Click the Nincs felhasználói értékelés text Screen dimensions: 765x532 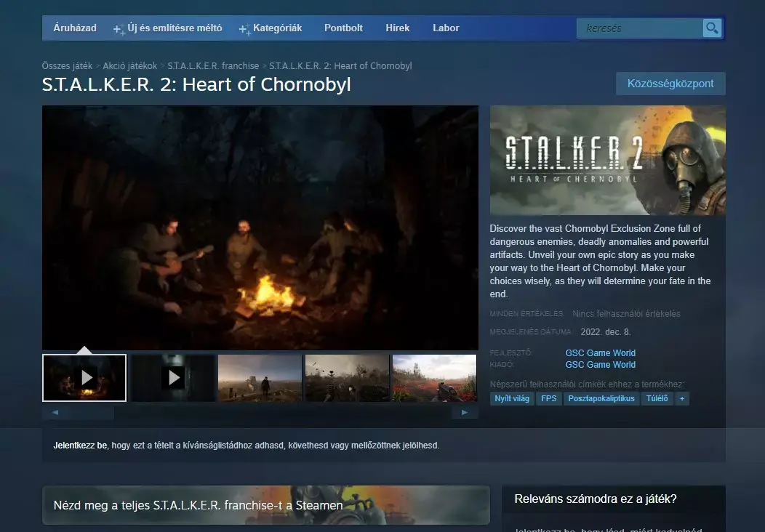pos(626,313)
